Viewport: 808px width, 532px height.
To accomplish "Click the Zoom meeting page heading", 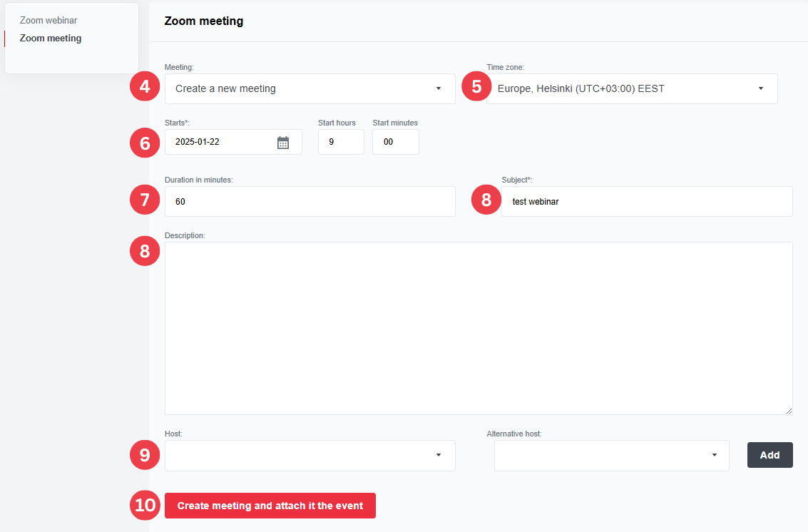I will pos(203,21).
